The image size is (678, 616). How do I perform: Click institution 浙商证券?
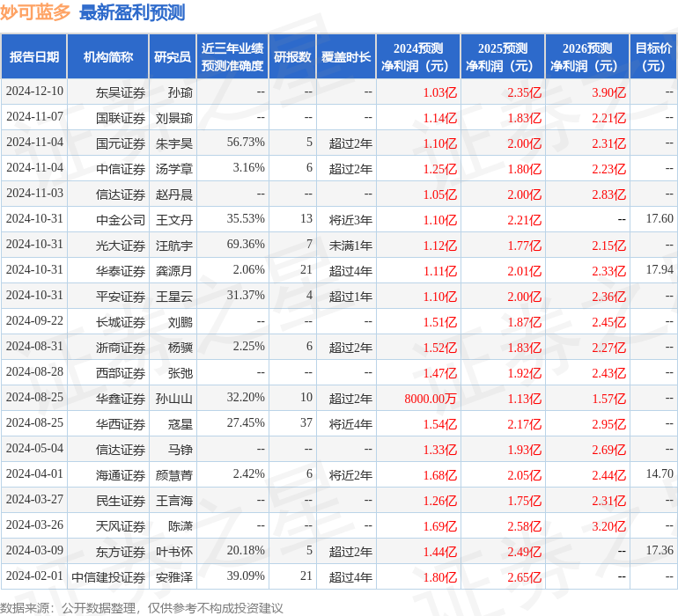tap(121, 348)
